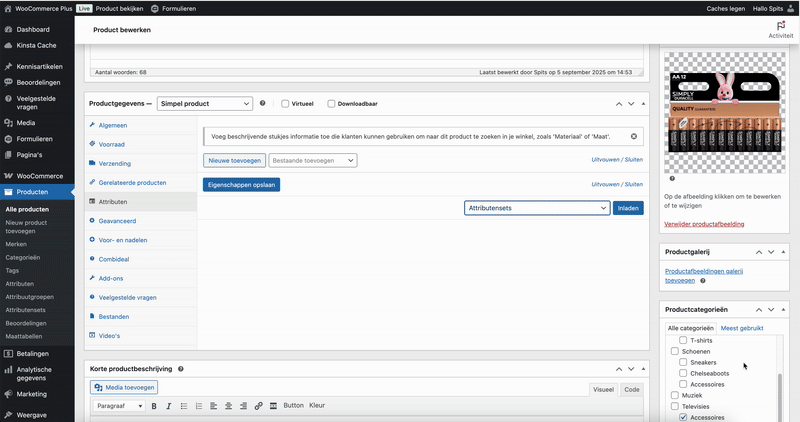This screenshot has width=800, height=422.
Task: Click the insert link icon
Action: coord(259,406)
